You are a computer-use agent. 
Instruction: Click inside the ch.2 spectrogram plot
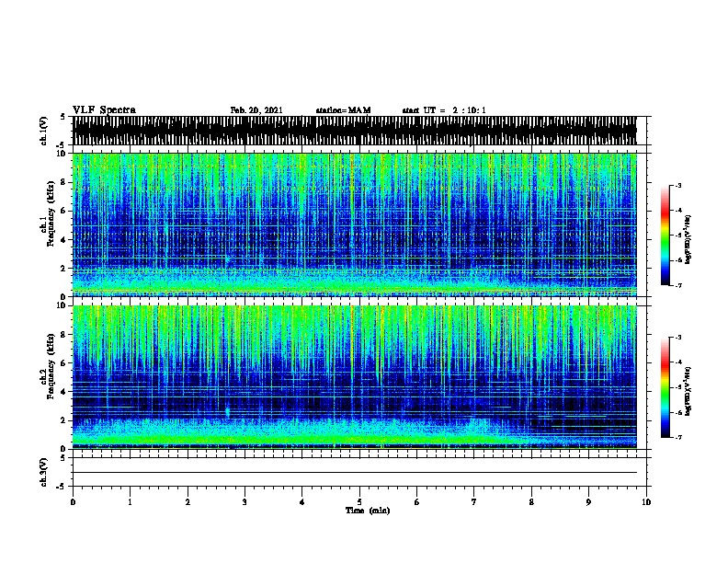pyautogui.click(x=355, y=377)
